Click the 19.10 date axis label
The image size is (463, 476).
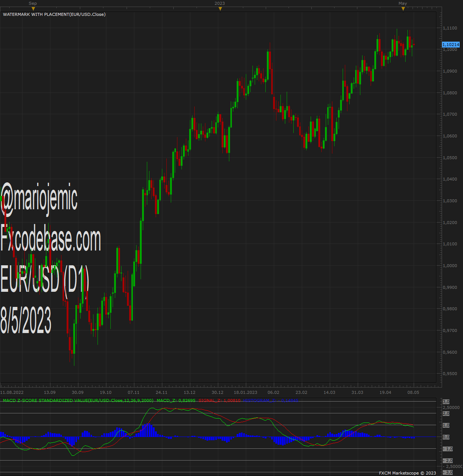point(106,392)
